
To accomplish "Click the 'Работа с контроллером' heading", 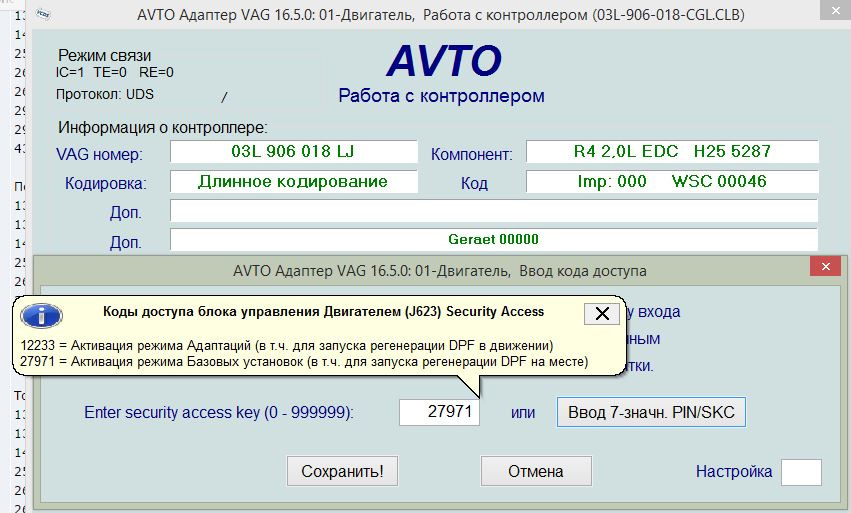I will tap(441, 96).
